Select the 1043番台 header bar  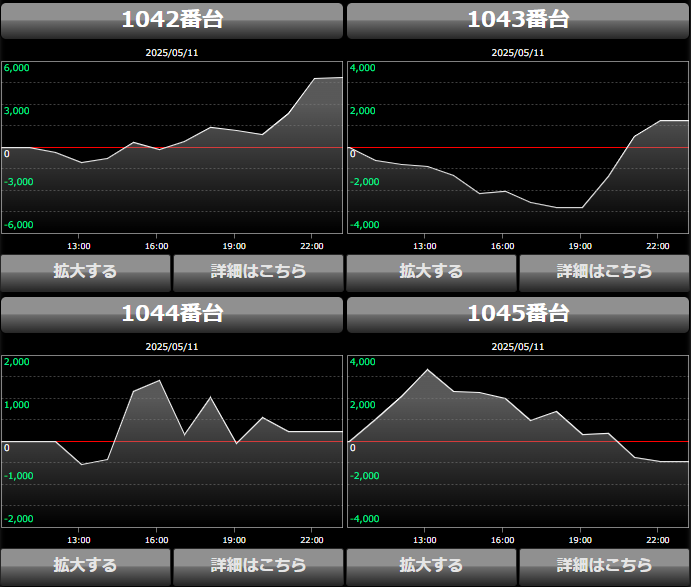[x=518, y=20]
